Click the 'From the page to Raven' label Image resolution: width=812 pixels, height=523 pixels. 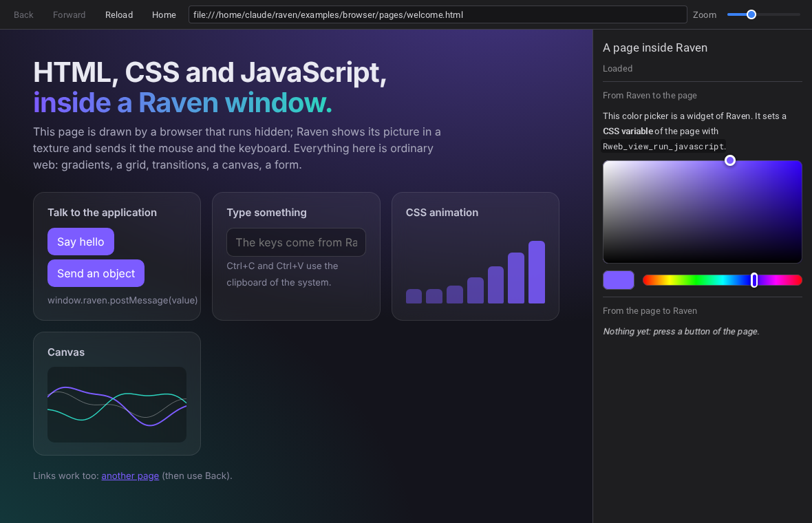coord(650,310)
